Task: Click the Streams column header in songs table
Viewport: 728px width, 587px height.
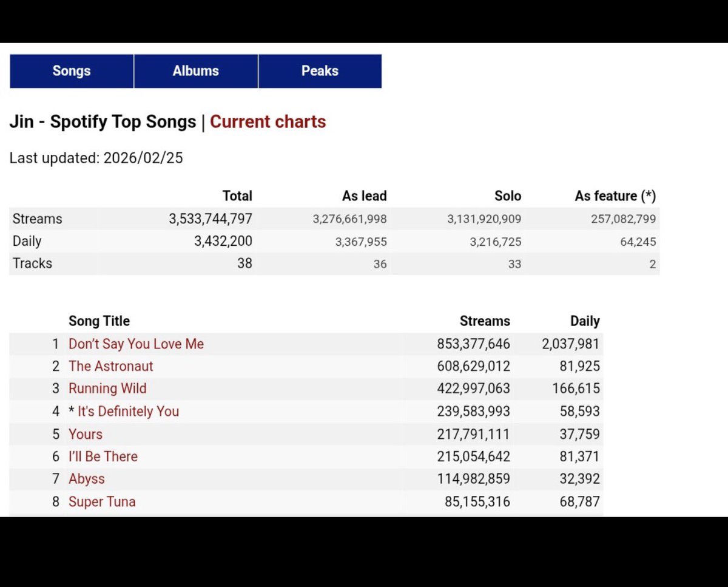Action: pyautogui.click(x=485, y=321)
